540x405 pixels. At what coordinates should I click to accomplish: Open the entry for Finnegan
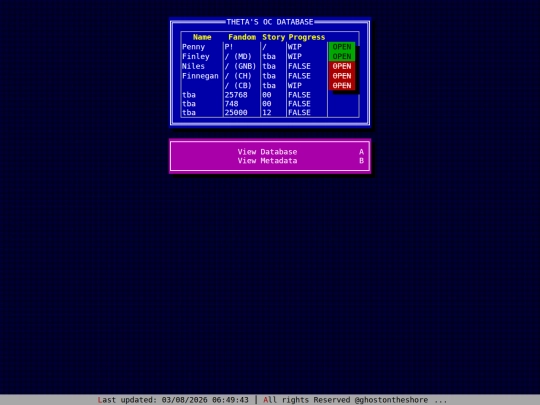342,76
